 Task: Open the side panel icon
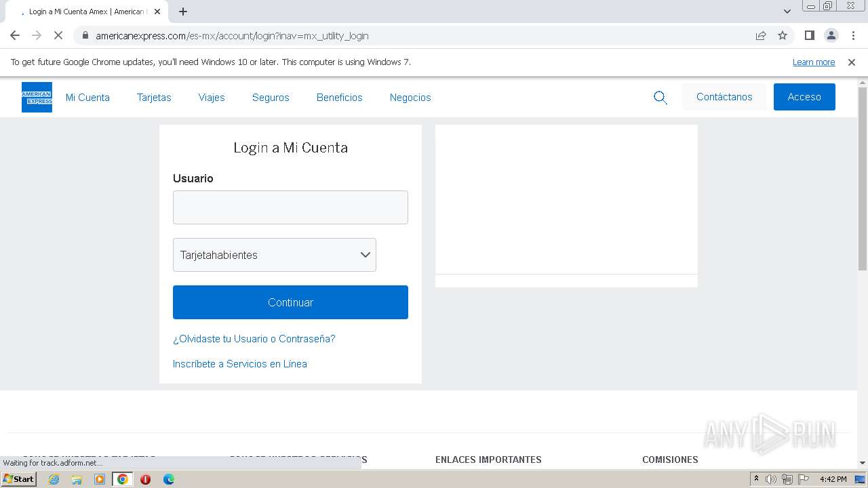pyautogui.click(x=809, y=35)
